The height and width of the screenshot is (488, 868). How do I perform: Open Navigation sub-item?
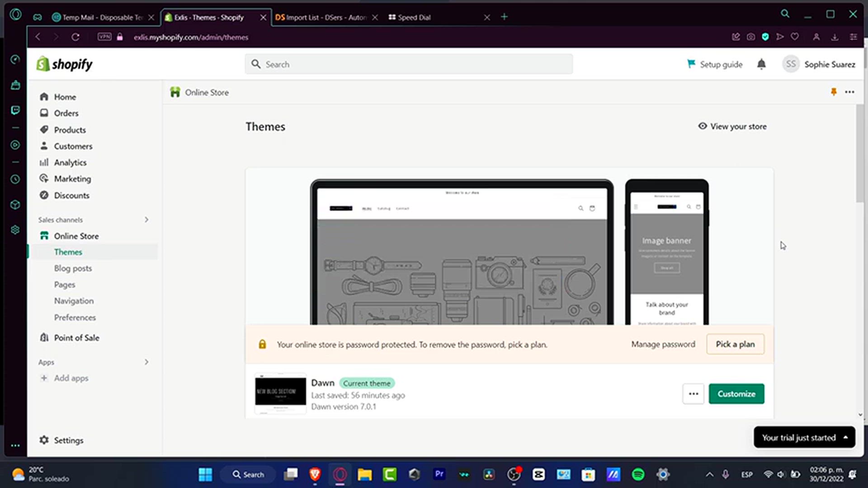[74, 301]
